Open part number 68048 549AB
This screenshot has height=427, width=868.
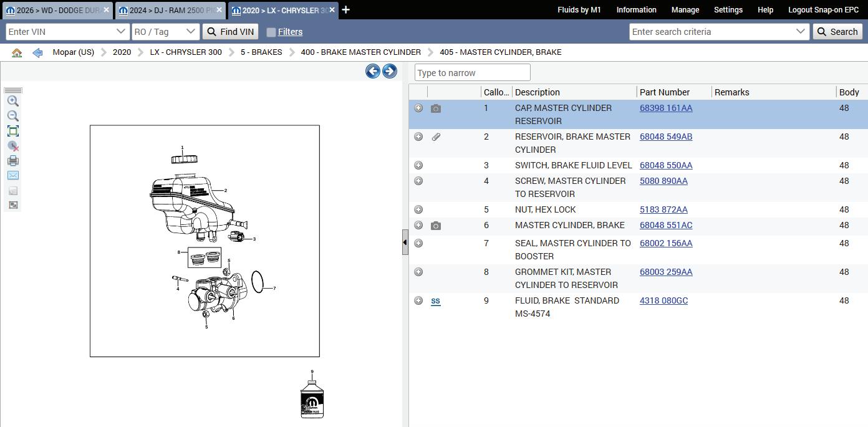[666, 137]
